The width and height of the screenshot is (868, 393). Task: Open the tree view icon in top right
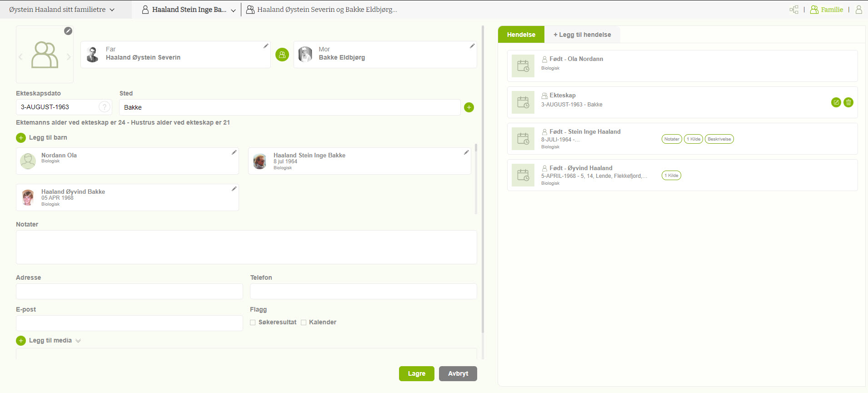[x=794, y=10]
